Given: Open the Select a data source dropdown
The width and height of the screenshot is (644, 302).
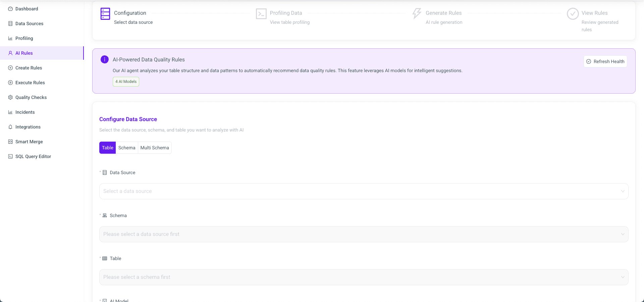Looking at the screenshot, I should point(364,191).
